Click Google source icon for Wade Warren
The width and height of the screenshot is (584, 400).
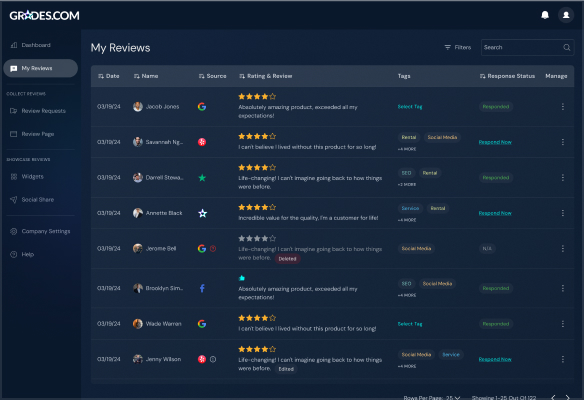(x=202, y=324)
